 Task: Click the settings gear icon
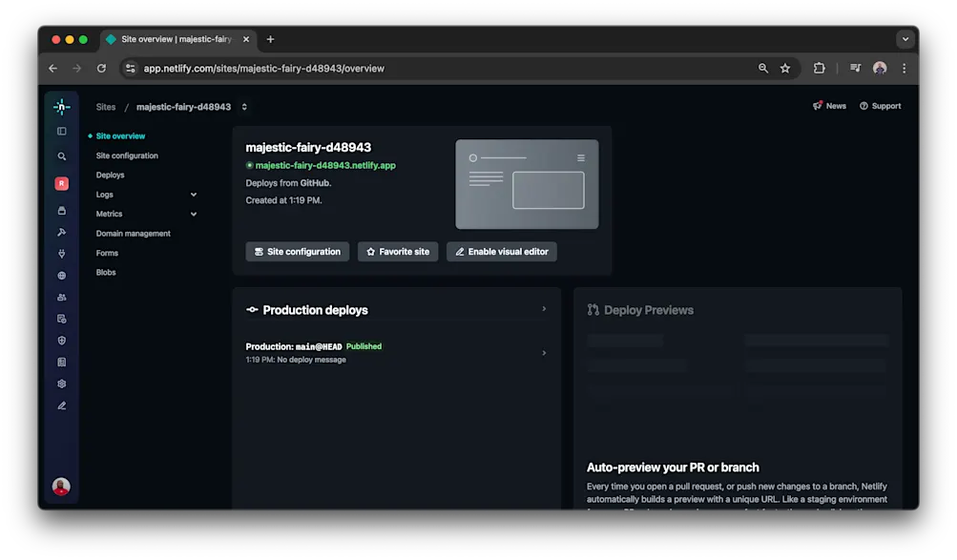pyautogui.click(x=61, y=383)
